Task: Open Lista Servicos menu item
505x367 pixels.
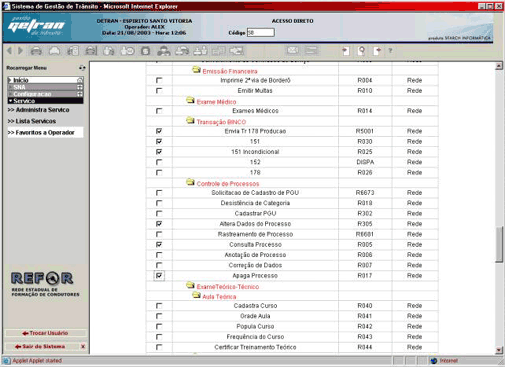Action: (x=32, y=121)
